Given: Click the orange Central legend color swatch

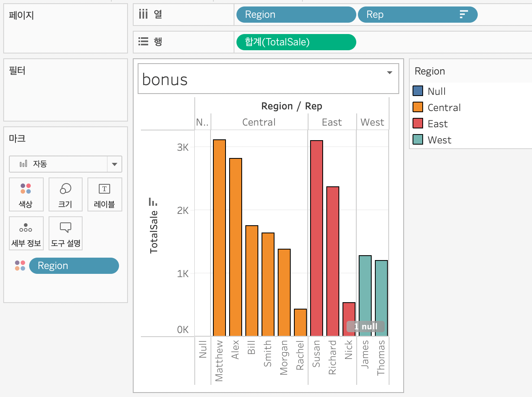Looking at the screenshot, I should tap(418, 107).
